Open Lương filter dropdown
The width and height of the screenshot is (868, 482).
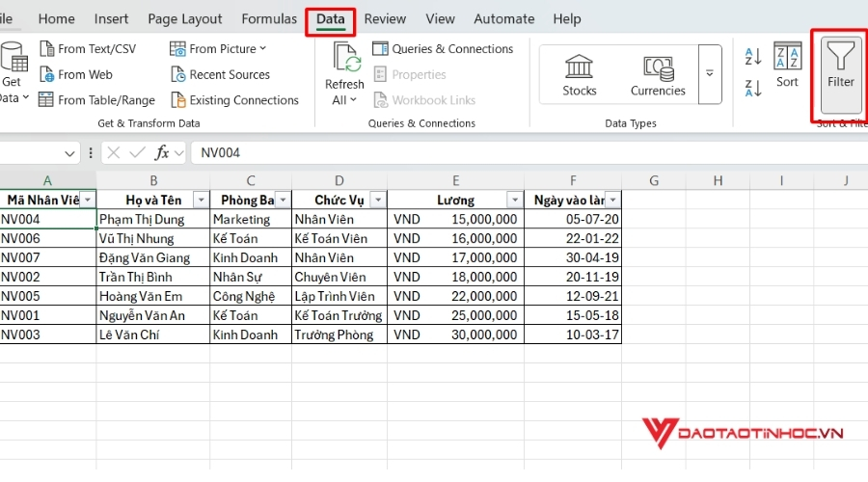pos(515,200)
